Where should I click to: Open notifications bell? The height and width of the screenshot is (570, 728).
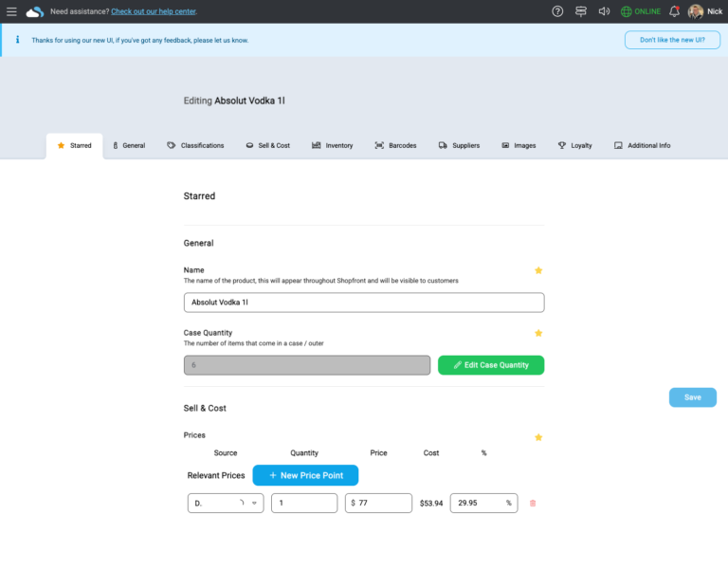(674, 11)
